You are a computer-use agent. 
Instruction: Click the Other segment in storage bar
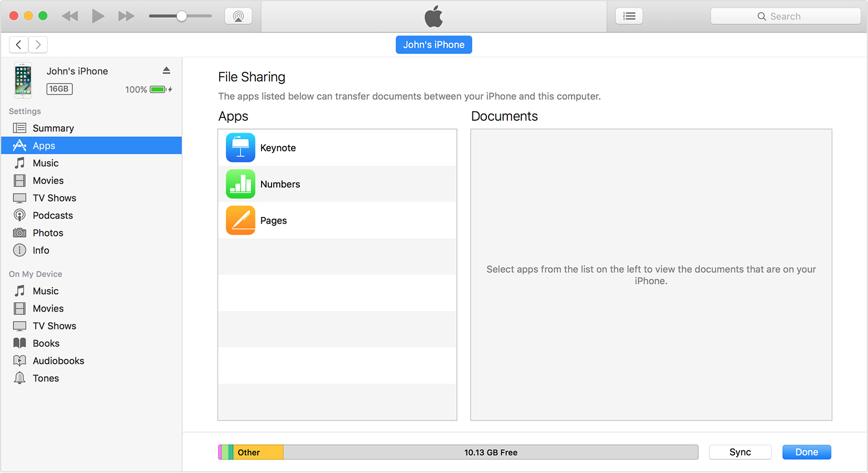point(258,452)
